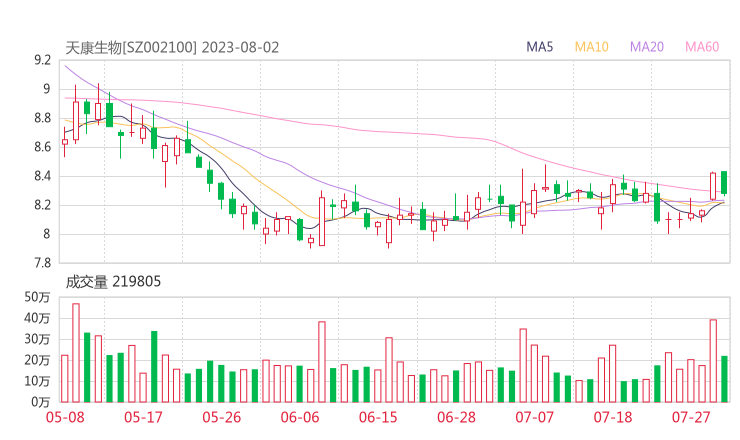This screenshot has height=440, width=740.
Task: Click the chart title 天康生物[SZ002100] 2023-08-02
Action: coord(172,48)
